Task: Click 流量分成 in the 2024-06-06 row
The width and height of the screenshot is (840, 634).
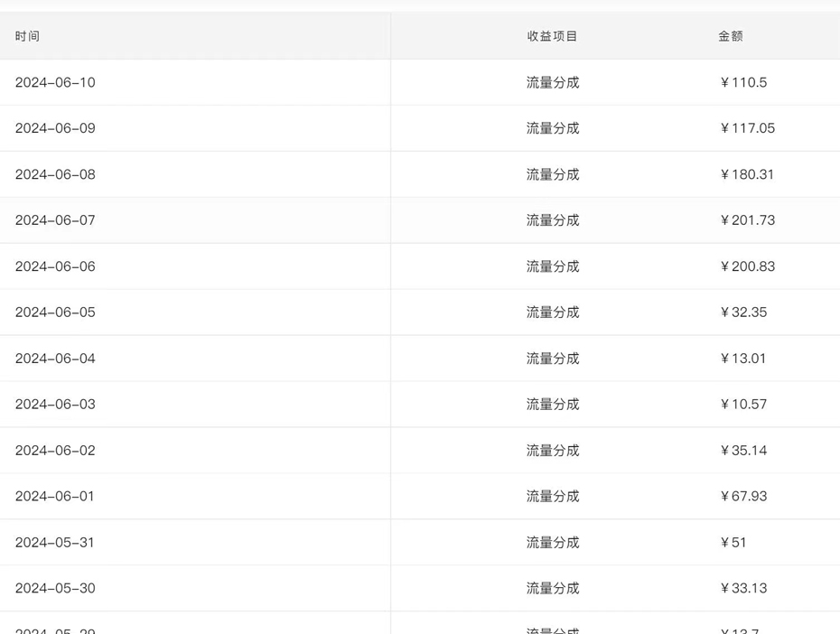Action: click(x=552, y=266)
